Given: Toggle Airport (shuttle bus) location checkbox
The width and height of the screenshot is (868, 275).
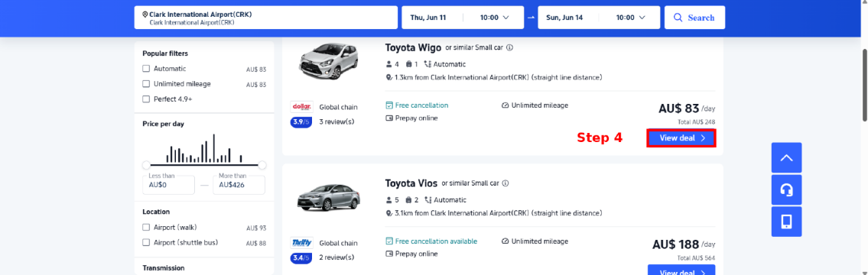Looking at the screenshot, I should [146, 242].
